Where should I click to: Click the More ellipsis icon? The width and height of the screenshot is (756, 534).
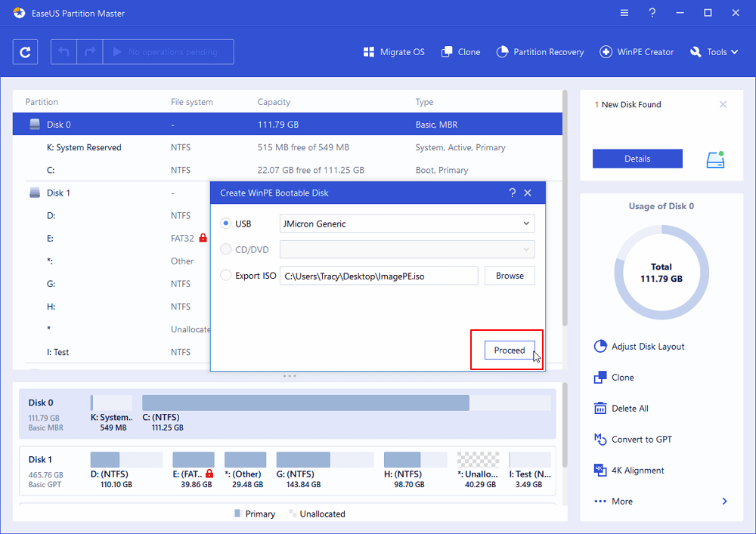point(600,502)
